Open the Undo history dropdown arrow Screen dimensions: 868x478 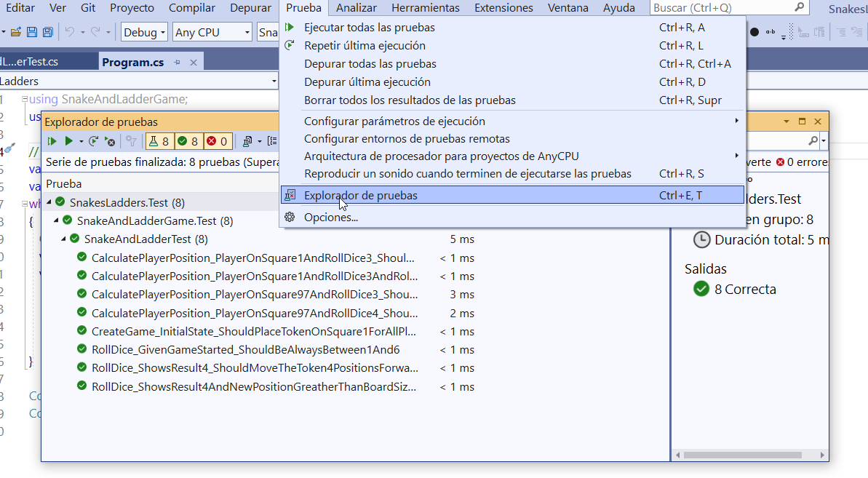pyautogui.click(x=82, y=32)
